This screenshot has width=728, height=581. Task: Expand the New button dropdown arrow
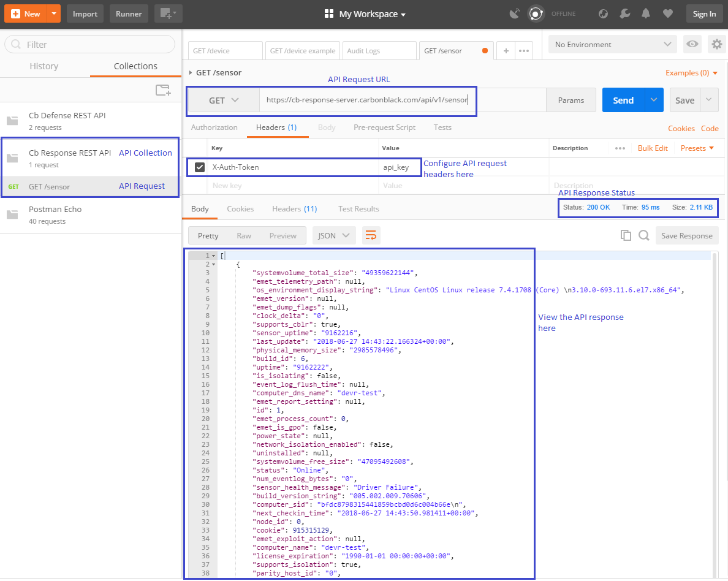(x=54, y=13)
